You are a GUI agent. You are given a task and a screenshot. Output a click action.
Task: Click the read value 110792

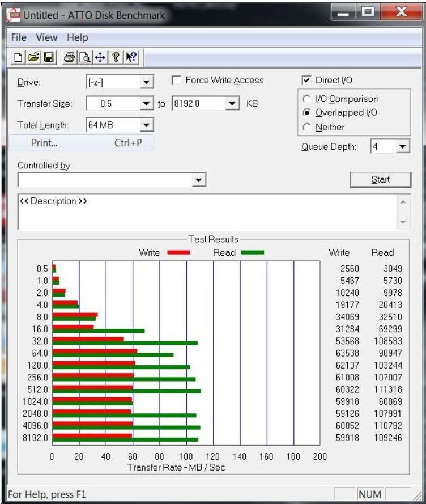point(388,426)
